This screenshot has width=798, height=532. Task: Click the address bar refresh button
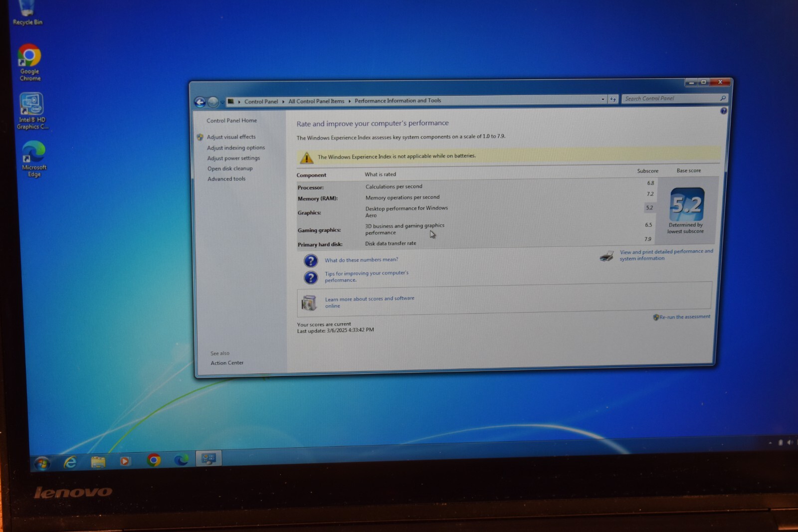click(x=613, y=99)
